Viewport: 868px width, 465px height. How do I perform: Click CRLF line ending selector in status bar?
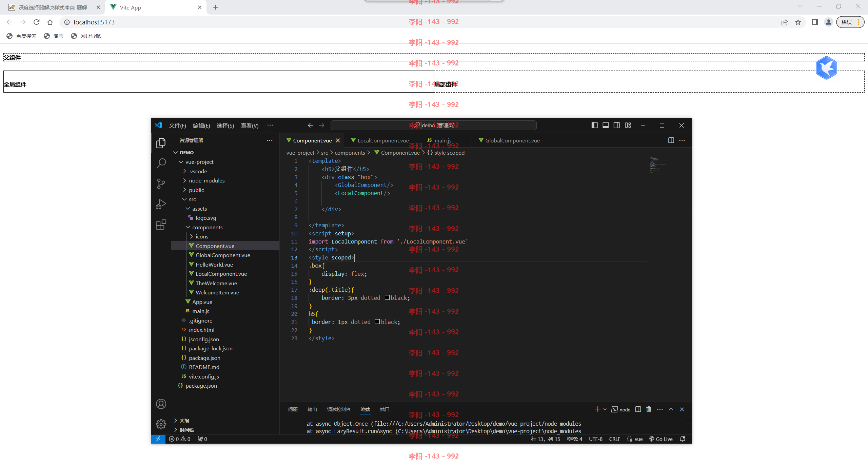coord(614,439)
